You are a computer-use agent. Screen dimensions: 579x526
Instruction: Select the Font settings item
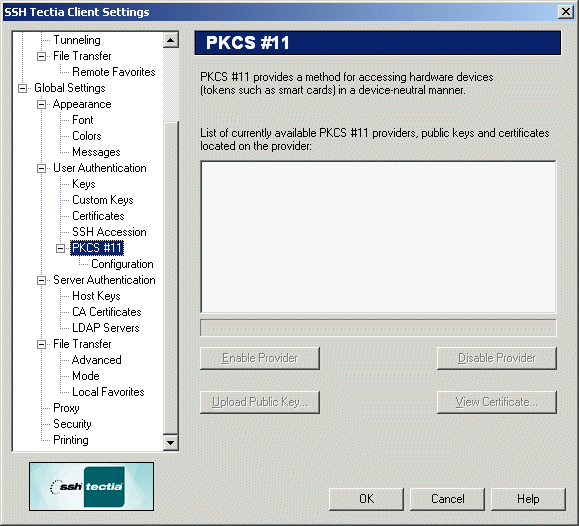(83, 120)
